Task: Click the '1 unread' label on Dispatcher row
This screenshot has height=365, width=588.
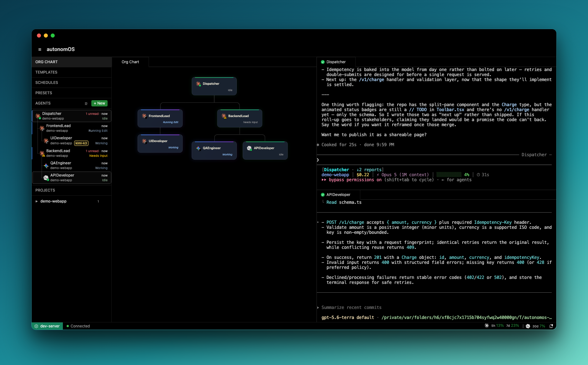Action: (x=92, y=114)
